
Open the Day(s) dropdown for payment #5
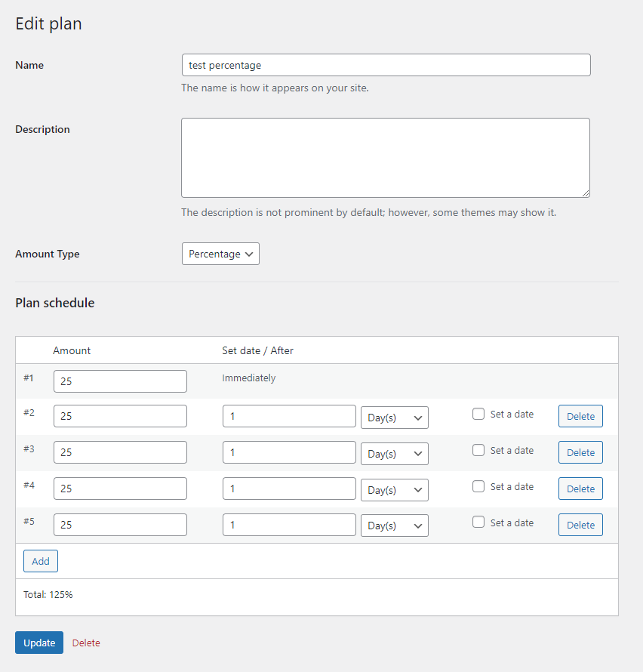tap(395, 526)
